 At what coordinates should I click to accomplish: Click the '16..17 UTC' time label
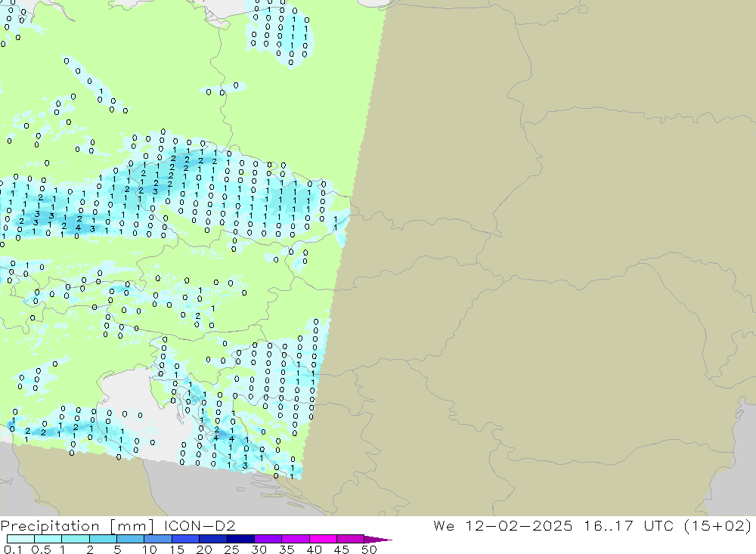click(628, 525)
